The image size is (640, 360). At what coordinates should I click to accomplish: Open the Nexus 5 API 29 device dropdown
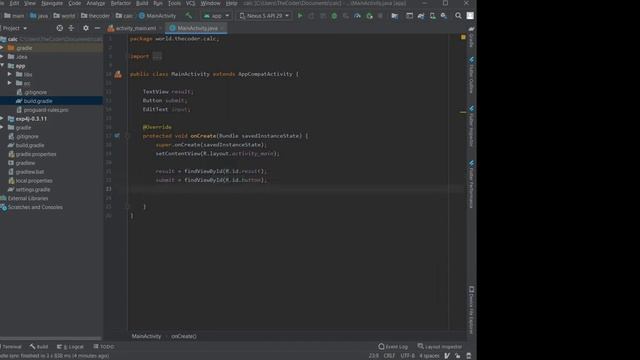click(264, 16)
